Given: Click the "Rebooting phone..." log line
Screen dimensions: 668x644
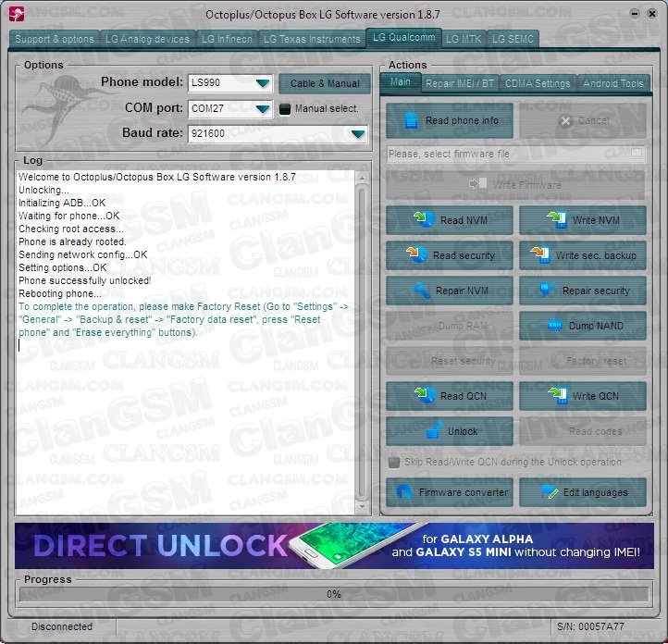Looking at the screenshot, I should (60, 294).
